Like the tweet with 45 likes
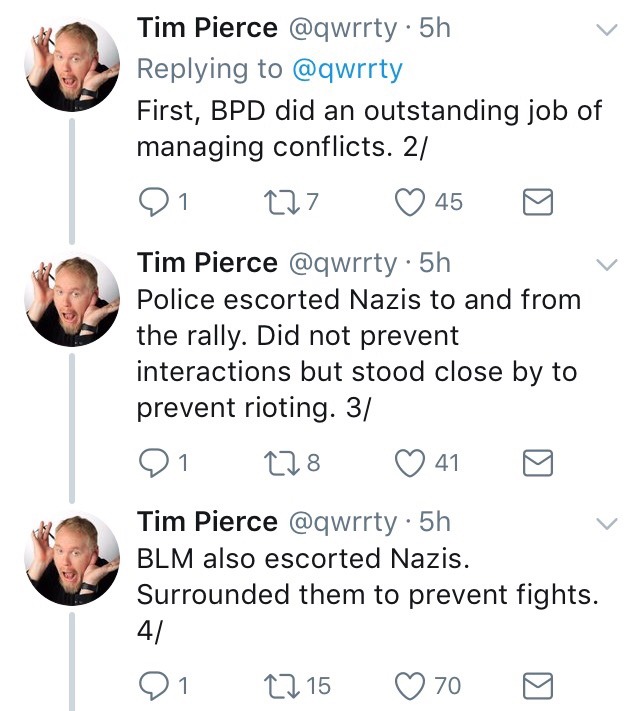The width and height of the screenshot is (640, 711). pyautogui.click(x=408, y=202)
